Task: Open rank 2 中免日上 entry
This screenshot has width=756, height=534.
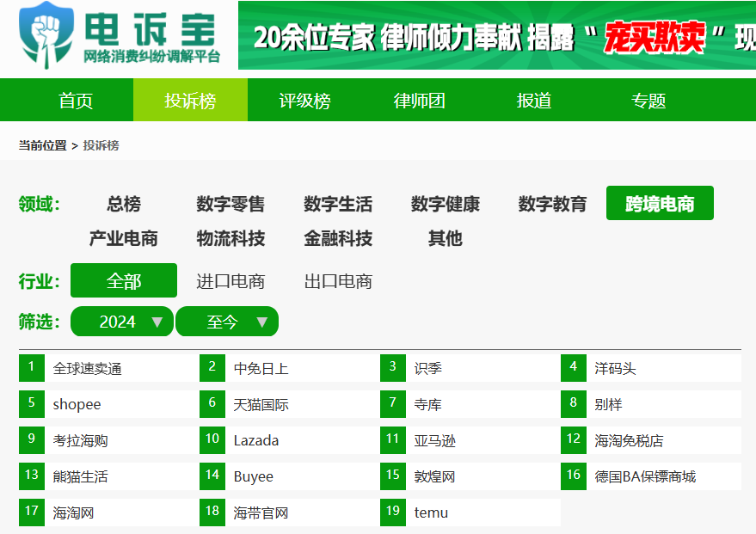Action: tap(290, 368)
